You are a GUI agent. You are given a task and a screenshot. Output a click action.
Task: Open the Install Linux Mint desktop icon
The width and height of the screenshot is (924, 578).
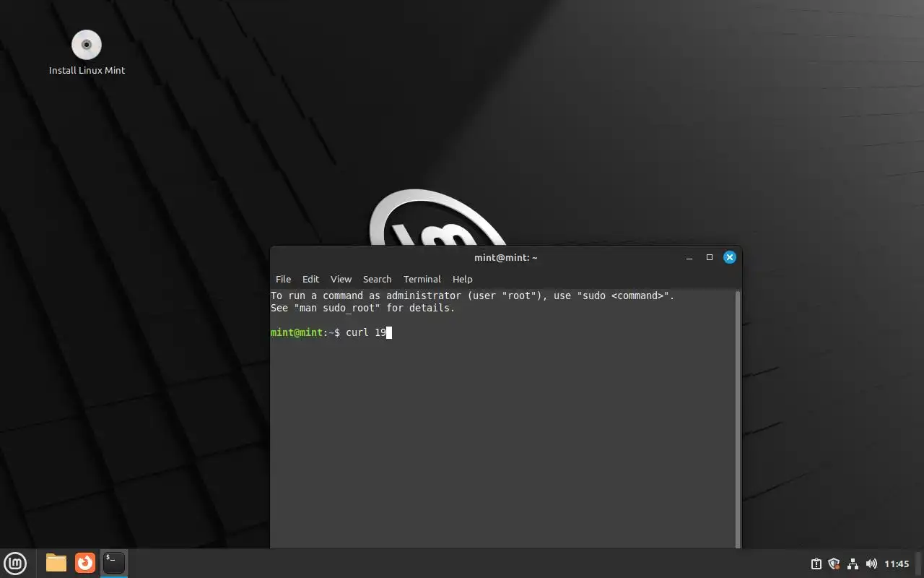(87, 52)
